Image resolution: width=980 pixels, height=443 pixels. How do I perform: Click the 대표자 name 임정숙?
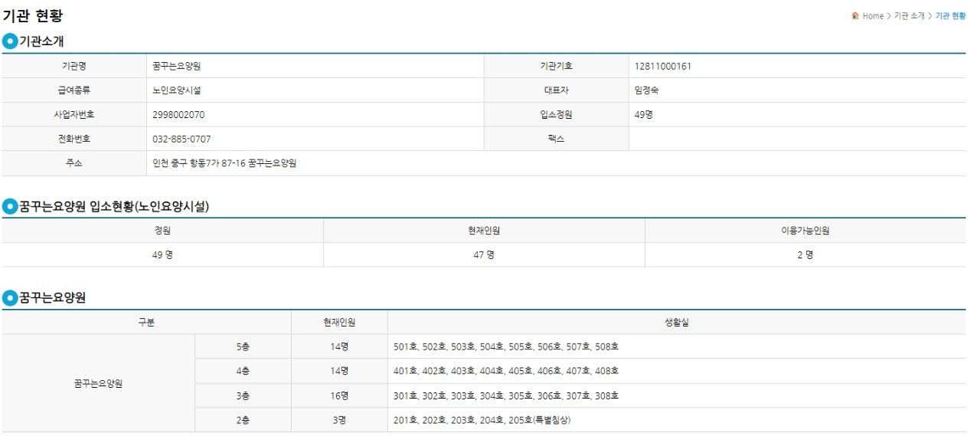(x=647, y=90)
